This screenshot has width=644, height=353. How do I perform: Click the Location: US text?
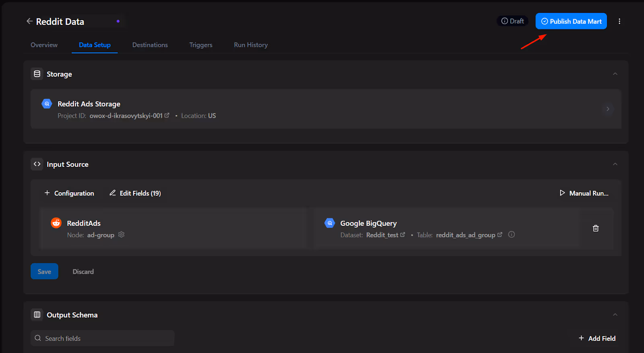point(198,116)
